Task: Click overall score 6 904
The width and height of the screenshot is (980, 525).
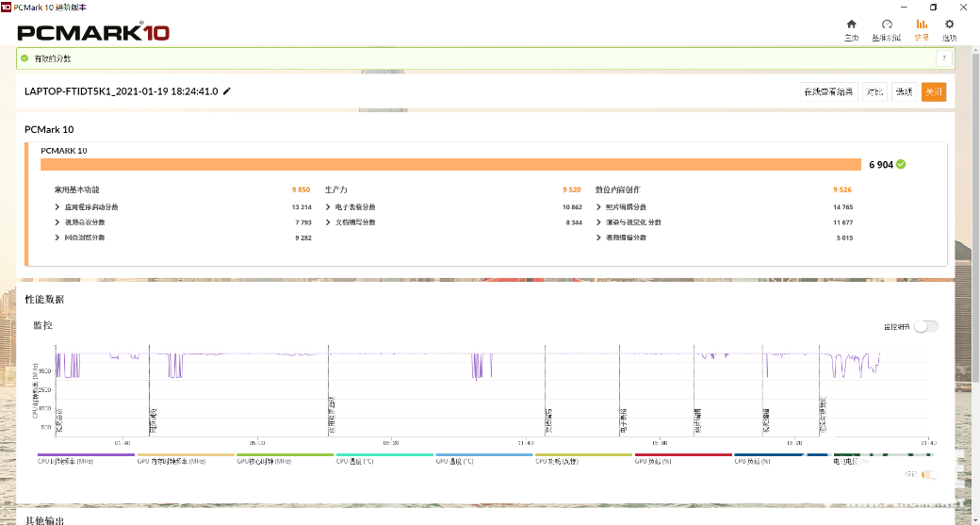Action: tap(881, 165)
